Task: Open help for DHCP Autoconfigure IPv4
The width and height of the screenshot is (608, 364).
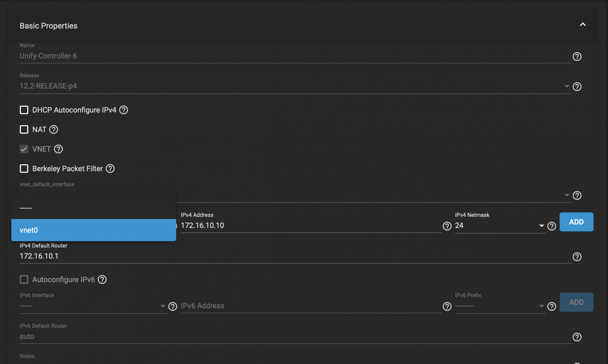Action: [x=123, y=110]
